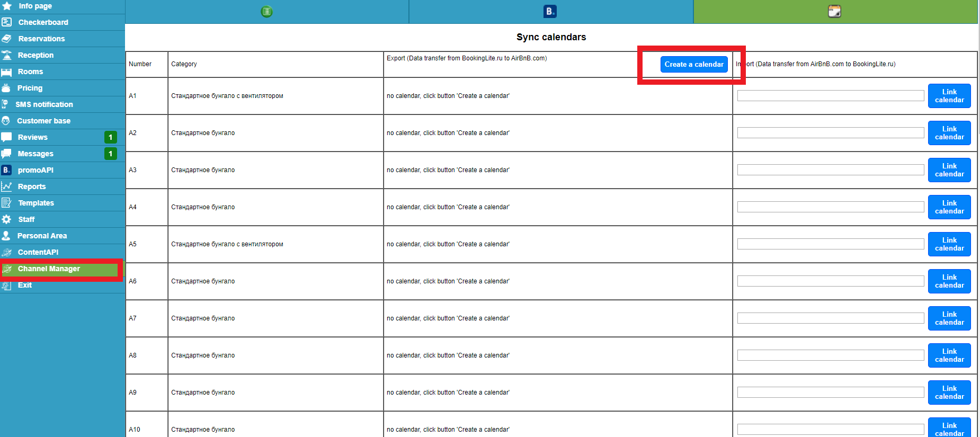
Task: Focus the import URL field for A10
Action: 831,430
